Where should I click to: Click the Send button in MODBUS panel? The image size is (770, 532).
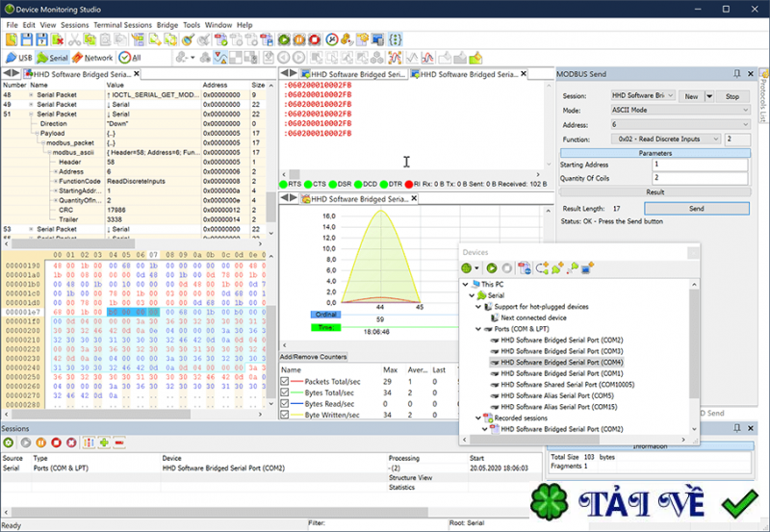tap(695, 208)
